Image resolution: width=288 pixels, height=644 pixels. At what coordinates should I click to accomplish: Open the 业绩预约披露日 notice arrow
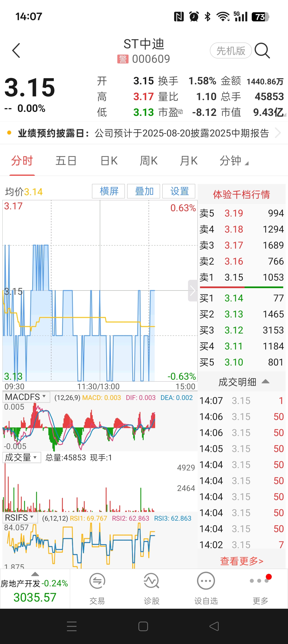click(x=278, y=133)
